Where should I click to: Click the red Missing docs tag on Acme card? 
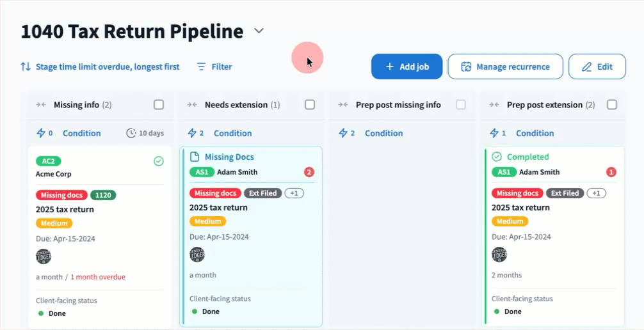61,195
